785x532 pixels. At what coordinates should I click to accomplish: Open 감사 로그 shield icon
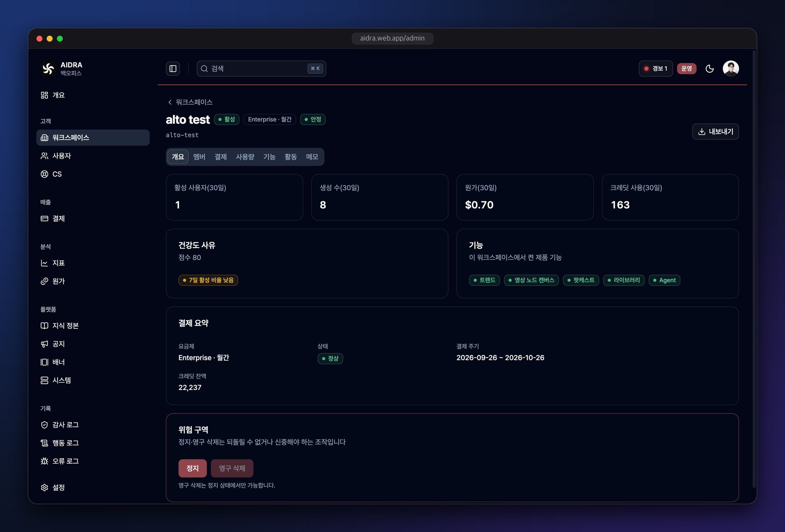coord(44,425)
